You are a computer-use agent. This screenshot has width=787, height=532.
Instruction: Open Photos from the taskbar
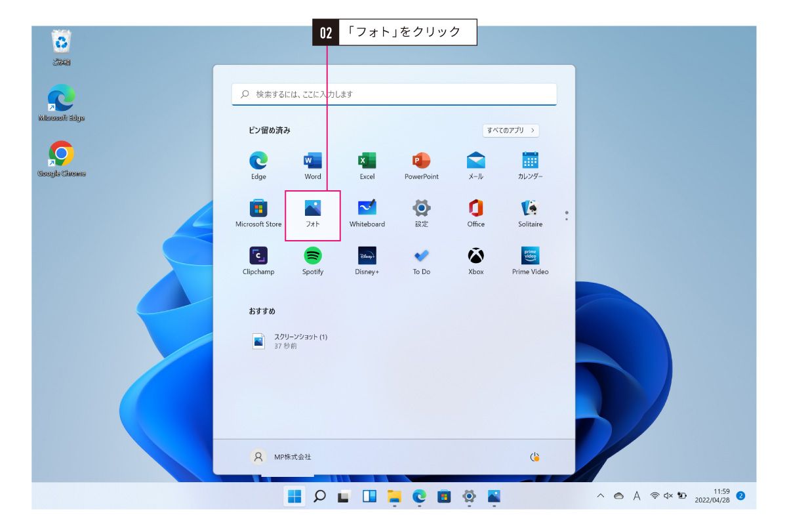click(494, 497)
